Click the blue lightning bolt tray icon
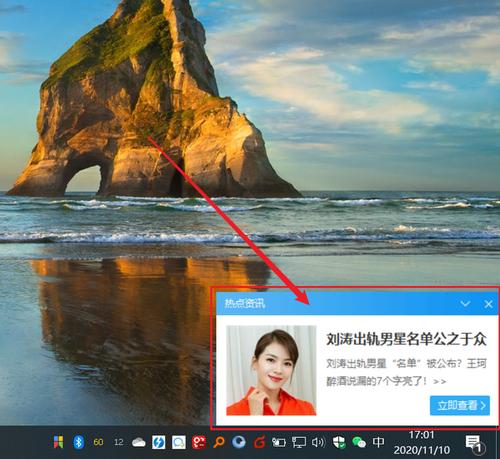Screen dimensions: 500x459 (x=159, y=442)
